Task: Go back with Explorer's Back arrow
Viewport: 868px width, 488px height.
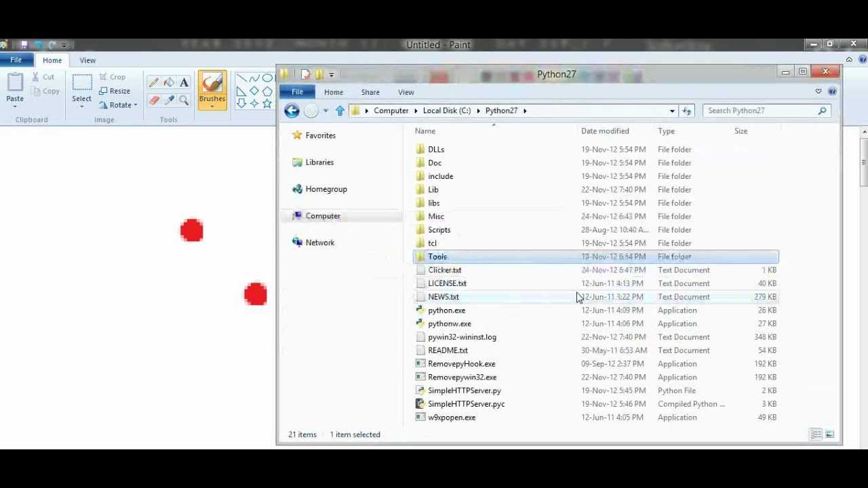Action: point(292,110)
